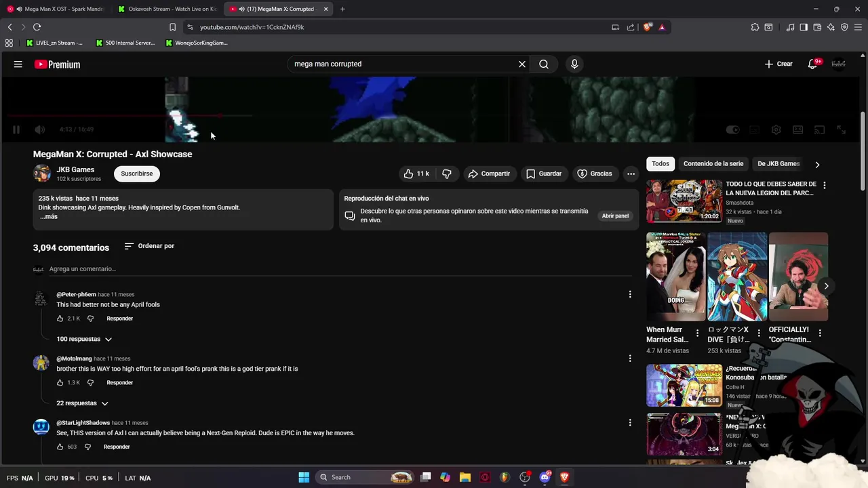Subscribe with the Suscribirse button
Viewport: 868px width, 488px height.
(137, 174)
